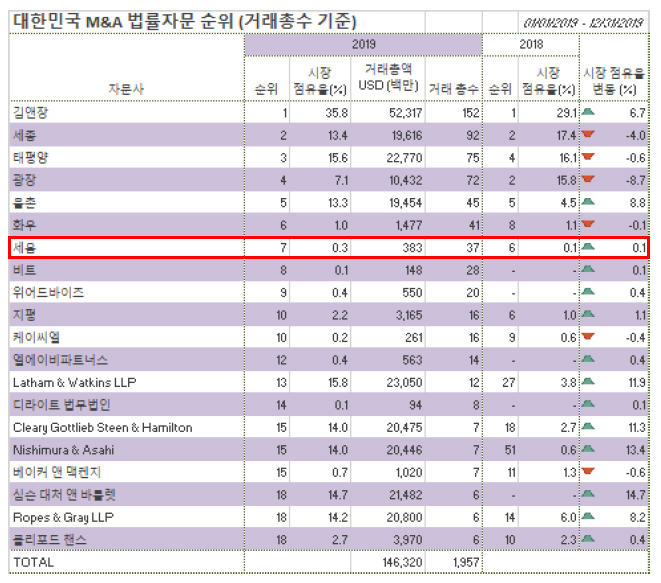Image resolution: width=661 pixels, height=583 pixels.
Task: Select the firm name 디라이트 법무법인
Action: pyautogui.click(x=62, y=405)
